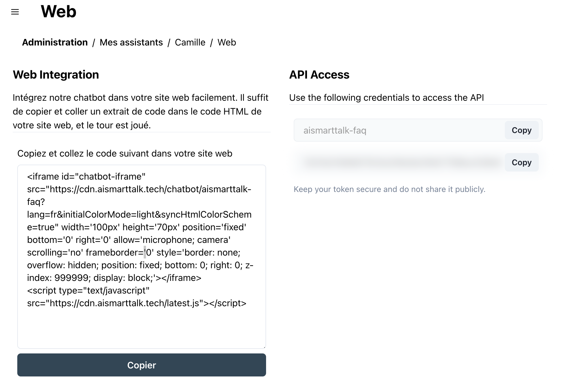
Task: Click the token security warning note
Action: click(389, 189)
